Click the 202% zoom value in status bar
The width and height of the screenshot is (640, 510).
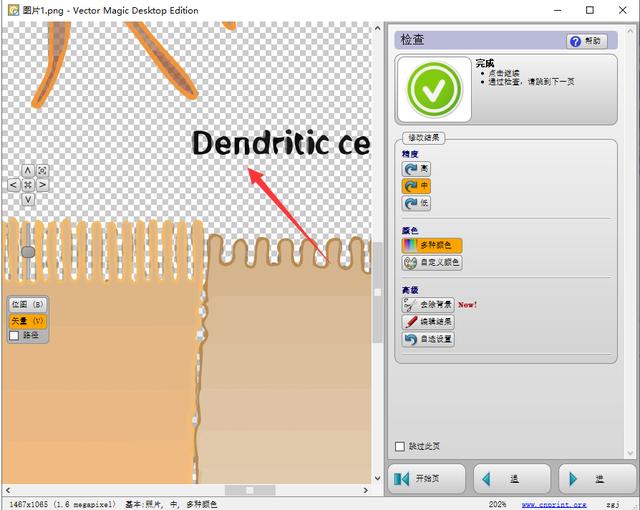[497, 505]
